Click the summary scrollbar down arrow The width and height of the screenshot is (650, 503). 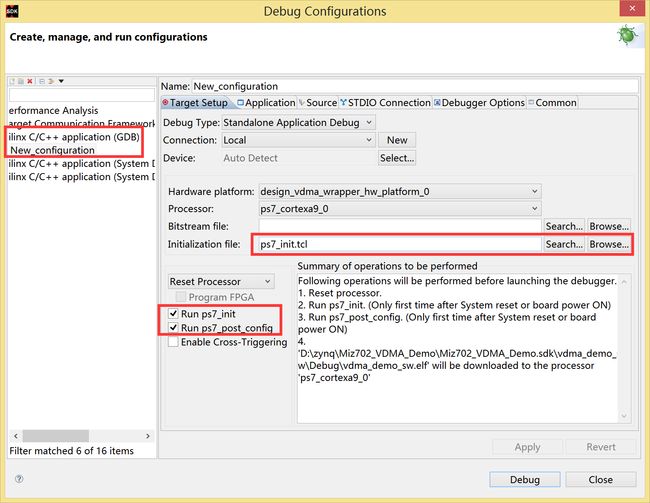click(x=624, y=416)
